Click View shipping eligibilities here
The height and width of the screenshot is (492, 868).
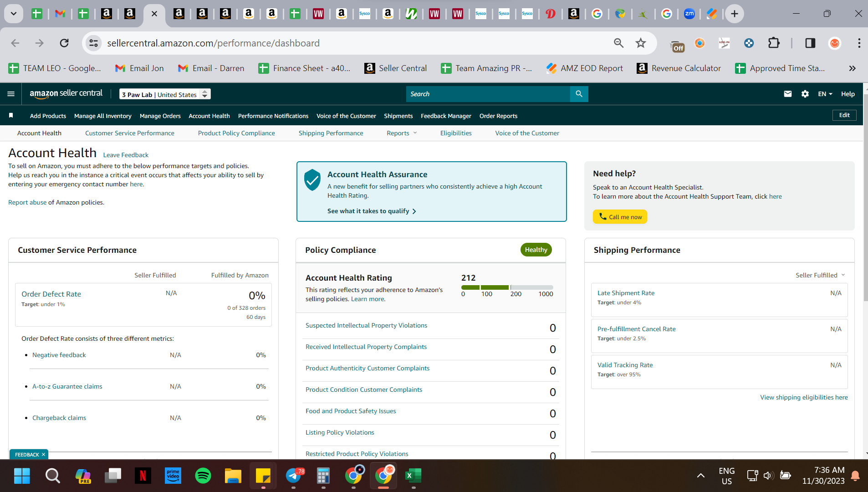804,397
